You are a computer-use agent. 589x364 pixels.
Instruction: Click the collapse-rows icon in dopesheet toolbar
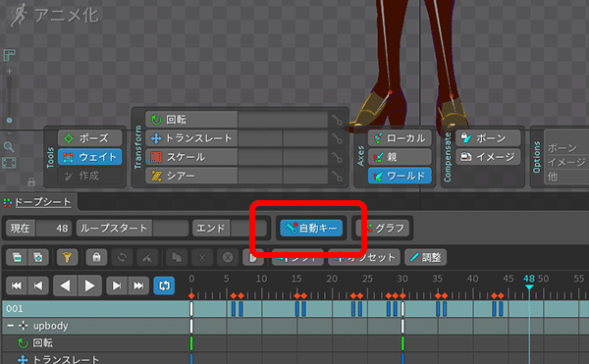(17, 257)
